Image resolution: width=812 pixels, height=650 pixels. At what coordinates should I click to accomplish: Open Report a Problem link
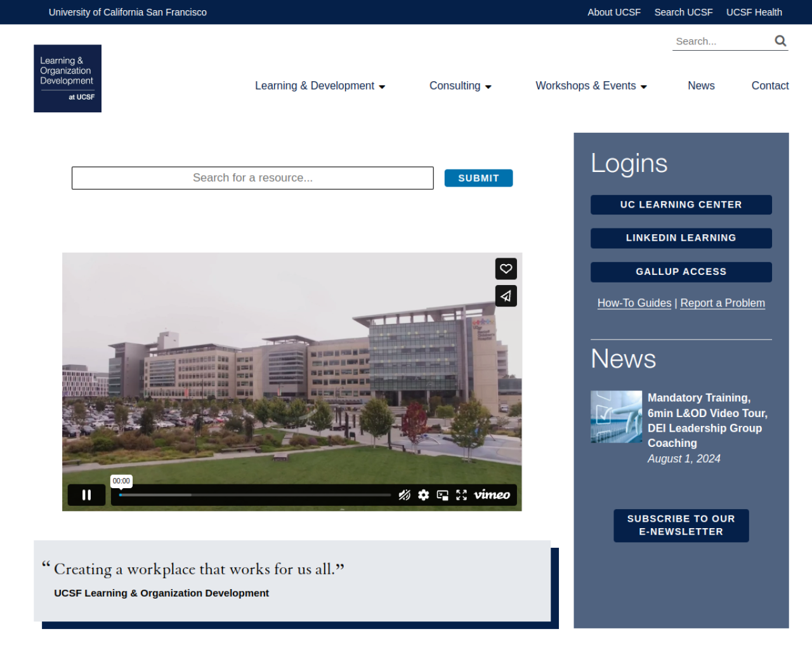pos(723,303)
